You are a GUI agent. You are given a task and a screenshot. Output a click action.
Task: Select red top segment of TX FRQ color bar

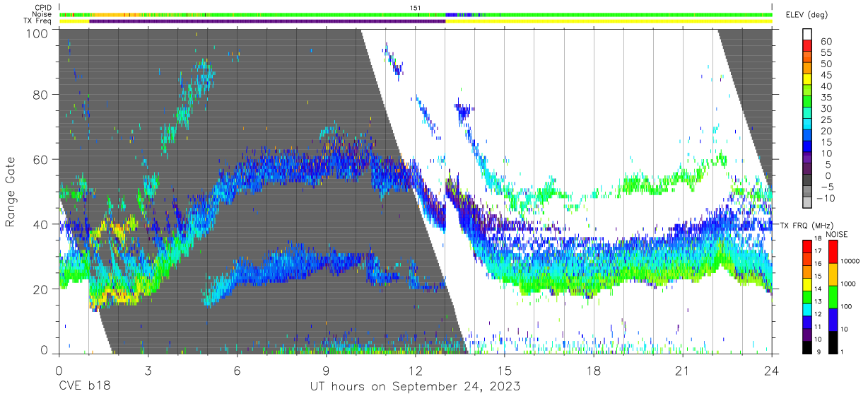coord(806,247)
